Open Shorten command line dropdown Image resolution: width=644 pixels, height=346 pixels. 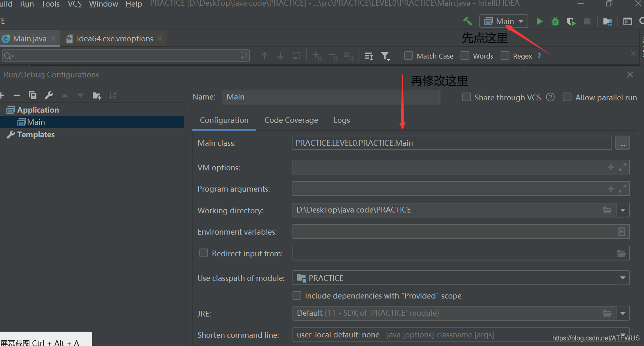tap(461, 335)
